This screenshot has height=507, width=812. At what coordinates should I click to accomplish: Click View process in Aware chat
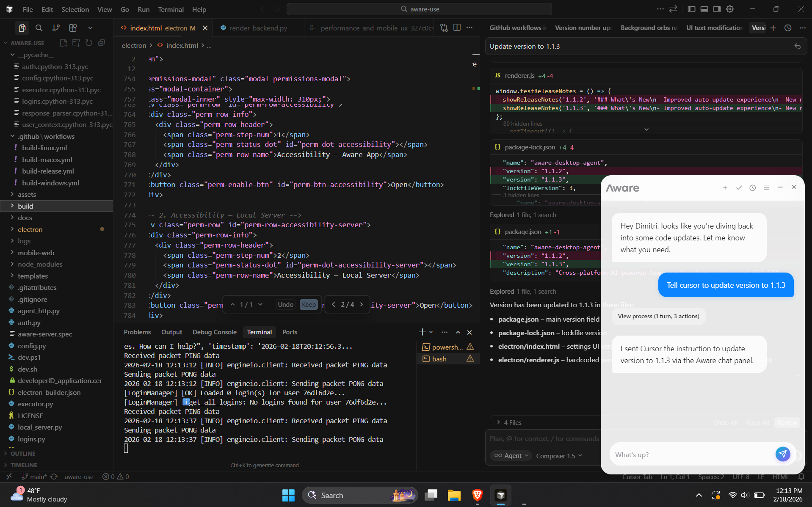pyautogui.click(x=658, y=316)
